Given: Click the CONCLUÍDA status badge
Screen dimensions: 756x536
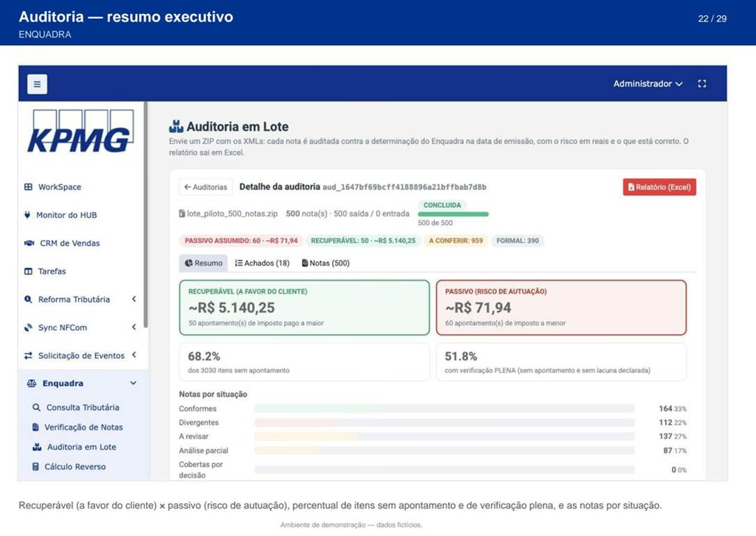Looking at the screenshot, I should click(x=442, y=205).
